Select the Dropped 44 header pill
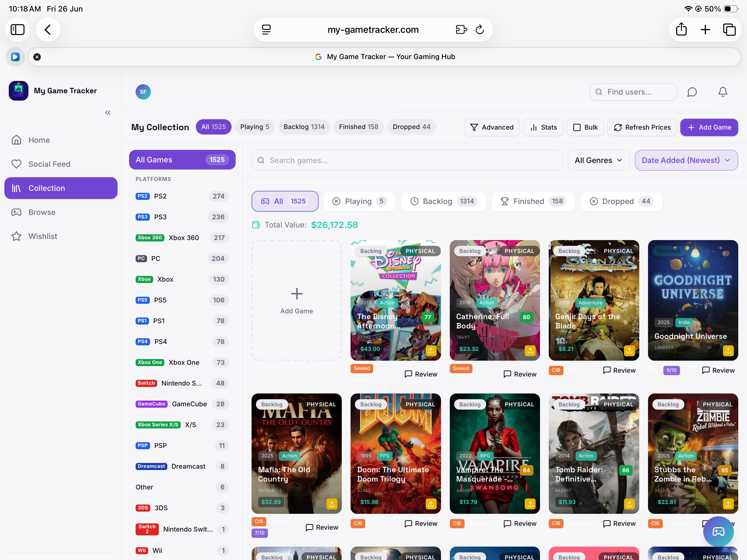Viewport: 747px width, 560px height. pyautogui.click(x=411, y=127)
